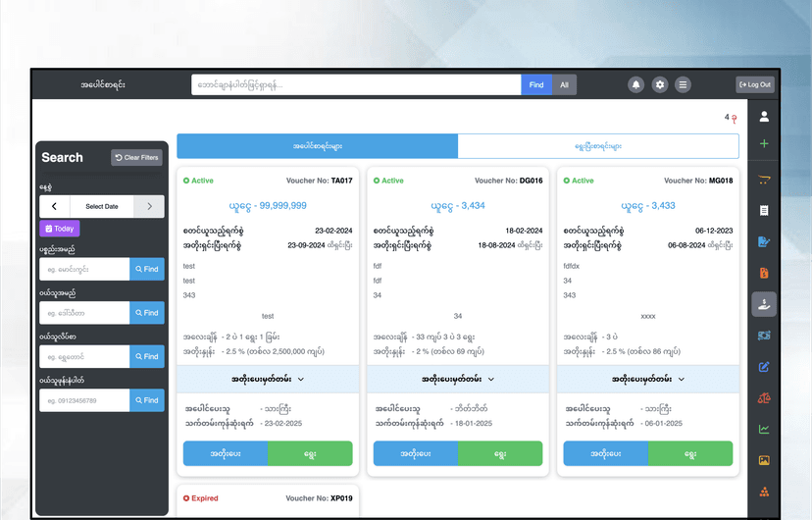Image resolution: width=812 pixels, height=520 pixels.
Task: Click date 23-09-2024 on voucher TA017
Action: coord(306,245)
